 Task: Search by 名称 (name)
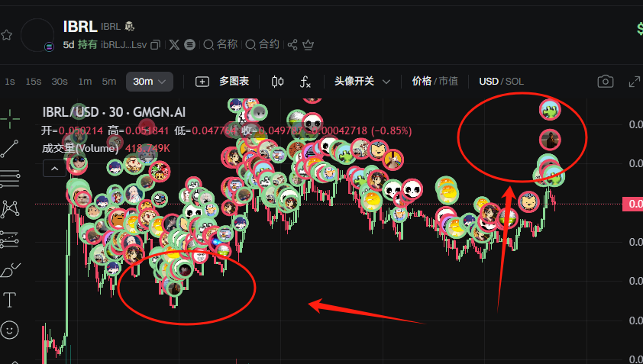pos(221,44)
